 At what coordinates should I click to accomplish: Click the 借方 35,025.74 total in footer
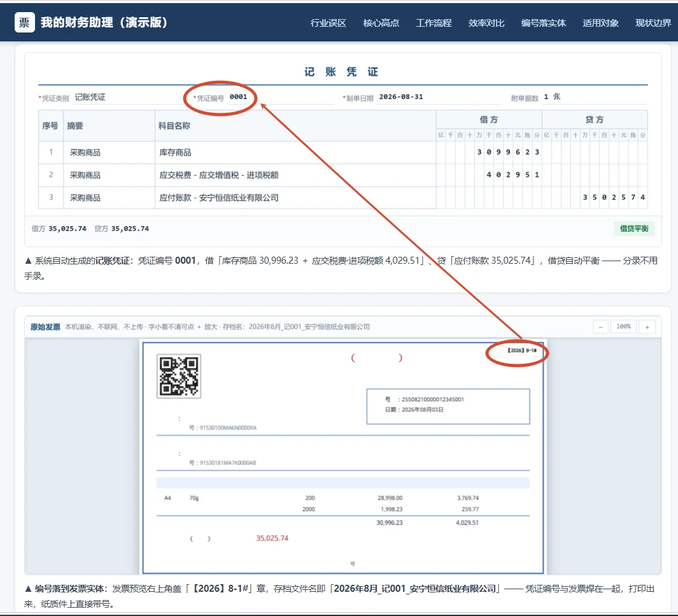59,229
